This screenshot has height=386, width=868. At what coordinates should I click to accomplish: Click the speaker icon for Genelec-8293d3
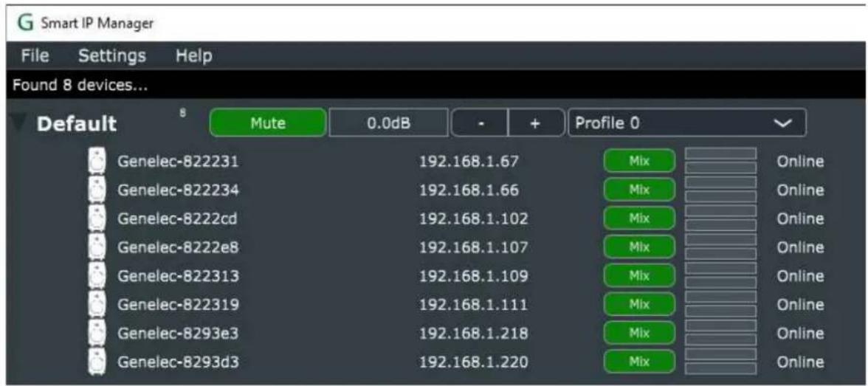pyautogui.click(x=97, y=362)
